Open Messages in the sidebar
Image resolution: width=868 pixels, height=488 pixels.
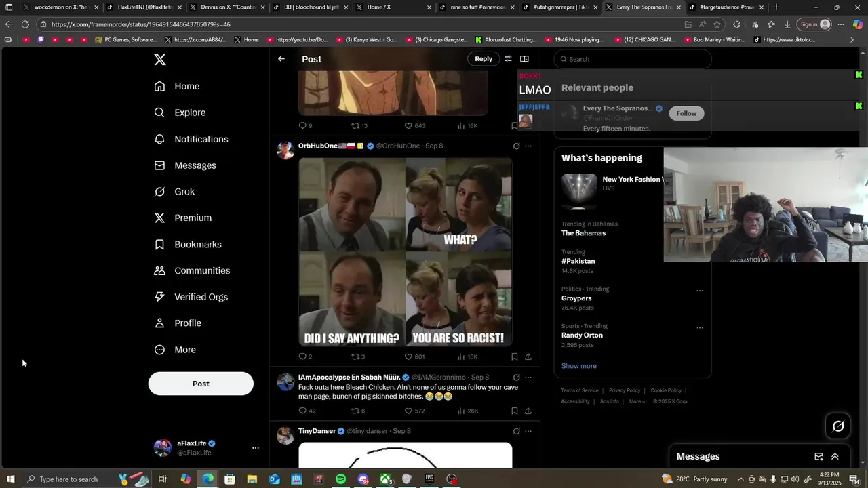185,165
